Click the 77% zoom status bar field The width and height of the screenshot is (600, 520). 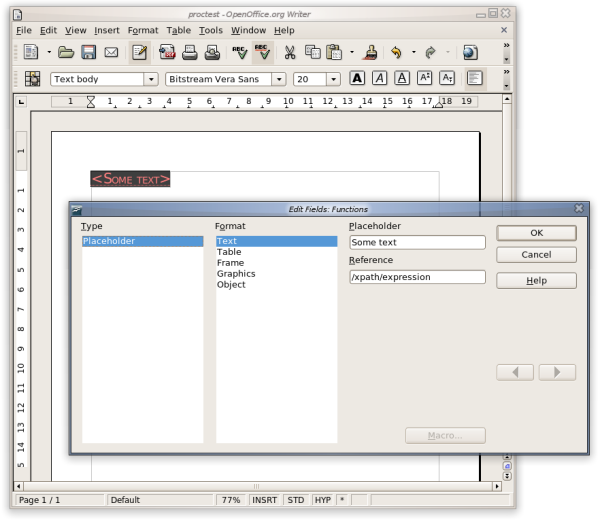(231, 500)
